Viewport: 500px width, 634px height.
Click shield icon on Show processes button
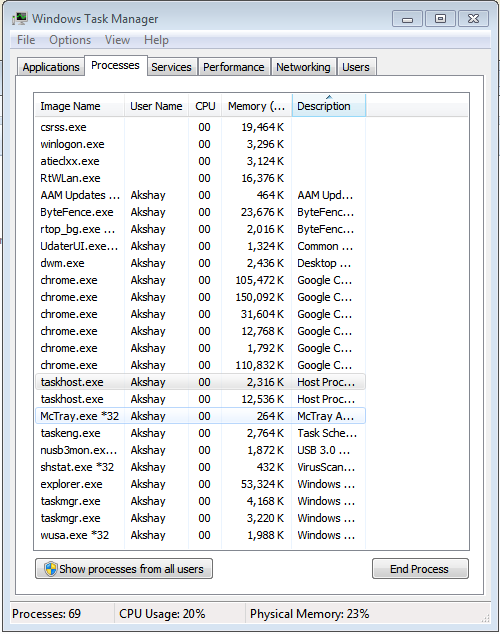[x=51, y=569]
